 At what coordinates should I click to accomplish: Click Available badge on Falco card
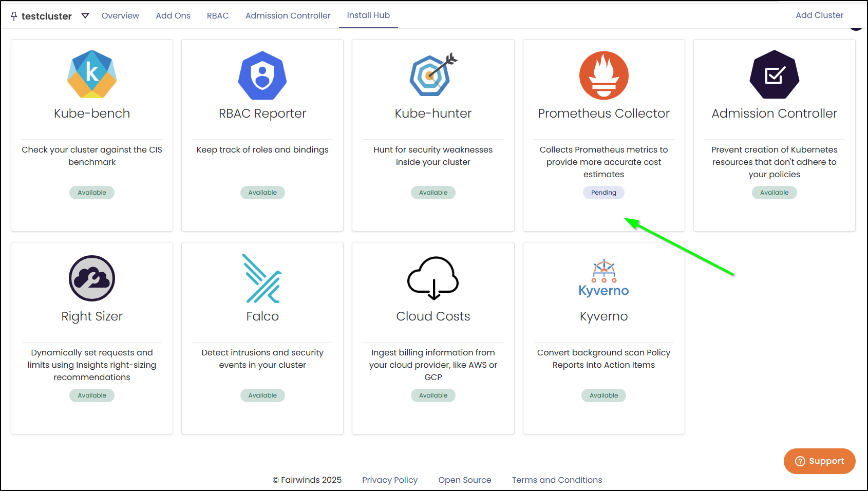pyautogui.click(x=262, y=395)
